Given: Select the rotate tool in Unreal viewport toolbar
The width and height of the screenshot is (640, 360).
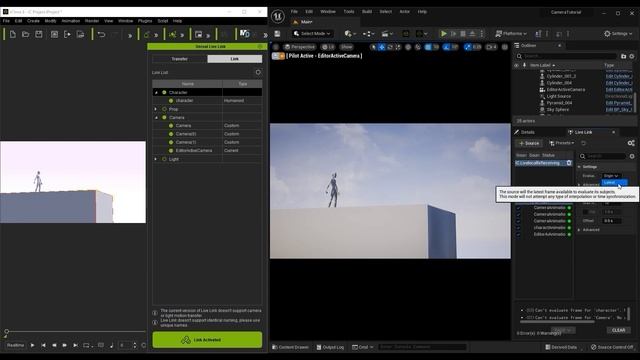Looking at the screenshot, I should pyautogui.click(x=390, y=47).
